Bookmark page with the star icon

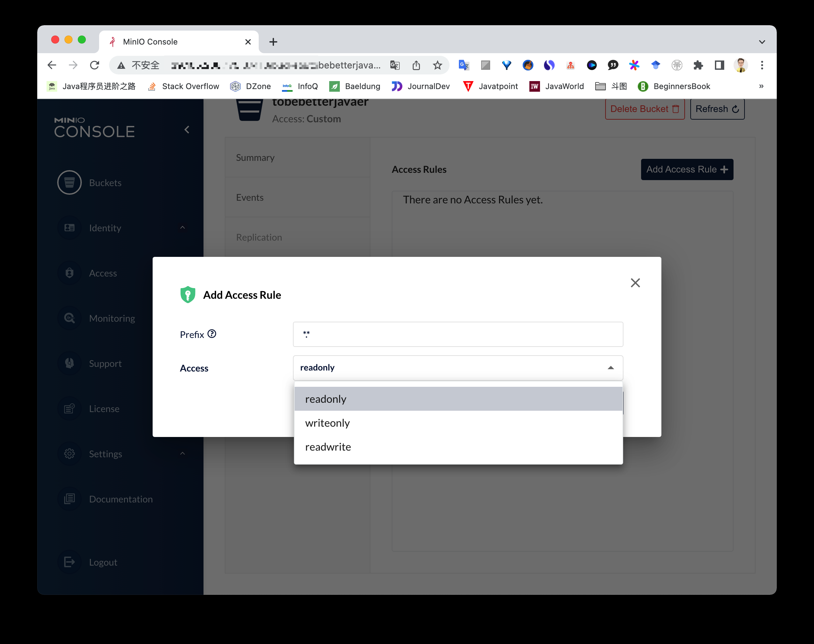[437, 65]
